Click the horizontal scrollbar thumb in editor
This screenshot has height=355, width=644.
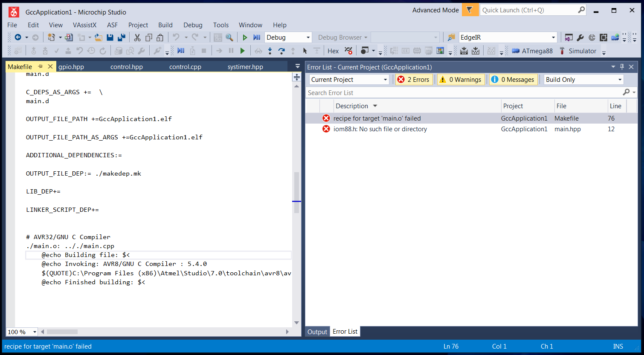coord(62,332)
